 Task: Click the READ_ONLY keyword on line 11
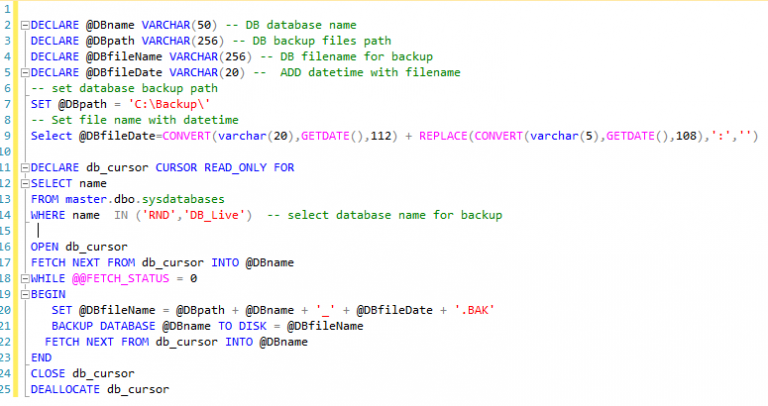click(235, 167)
